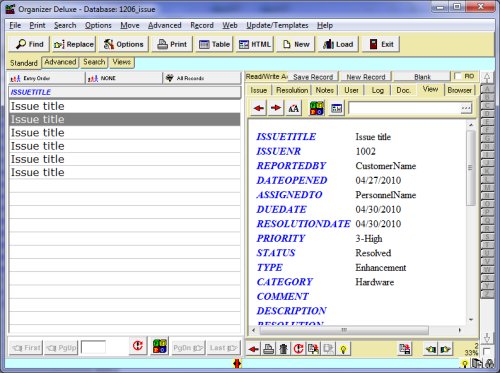Switch to Table view from toolbar
Viewport: 500px width, 373px height.
coord(214,44)
